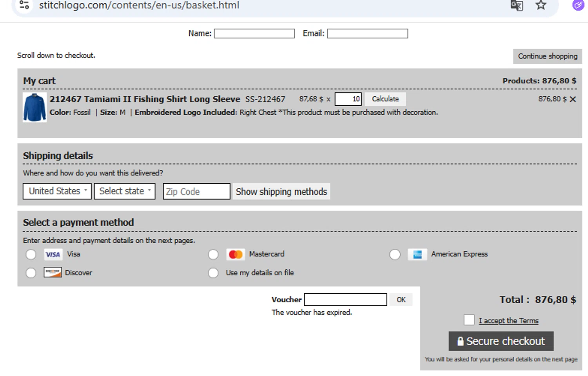Open the blue fishing shirt thumbnail
This screenshot has height=376, width=588.
click(x=34, y=107)
